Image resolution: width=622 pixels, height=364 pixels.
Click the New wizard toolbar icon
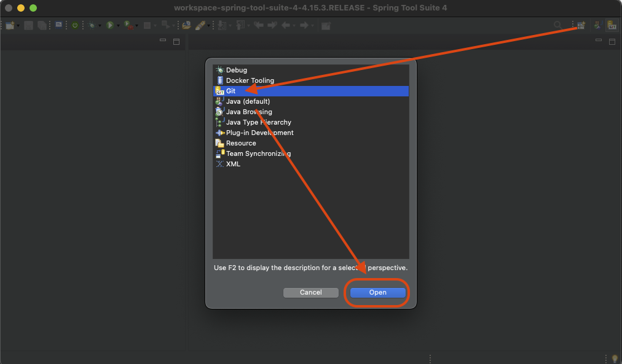pyautogui.click(x=9, y=25)
